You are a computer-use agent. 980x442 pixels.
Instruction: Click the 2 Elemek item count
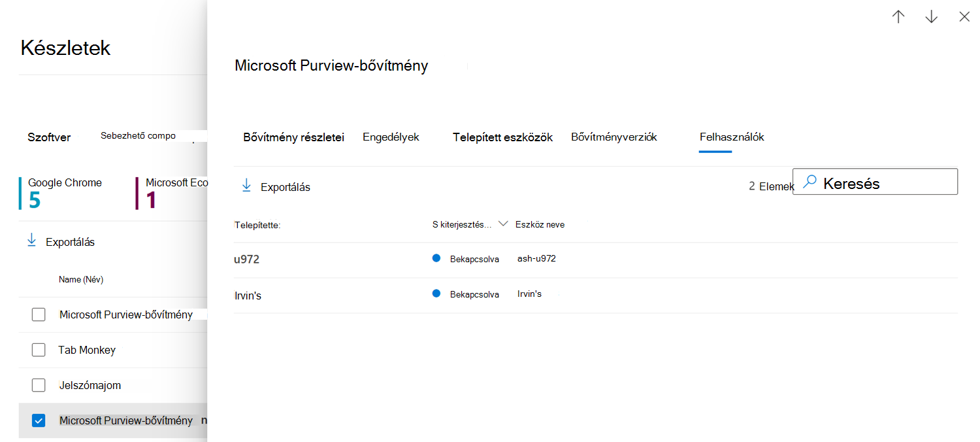coord(772,186)
